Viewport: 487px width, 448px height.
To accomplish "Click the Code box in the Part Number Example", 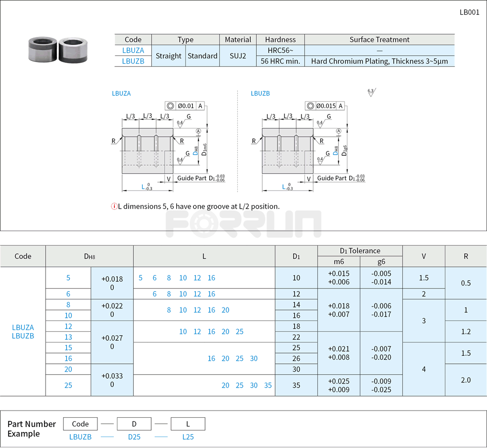I will click(x=80, y=424).
